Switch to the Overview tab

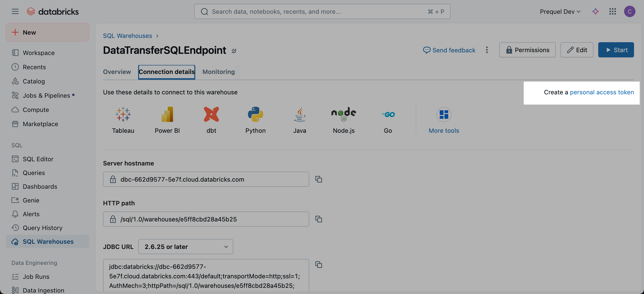pos(117,72)
